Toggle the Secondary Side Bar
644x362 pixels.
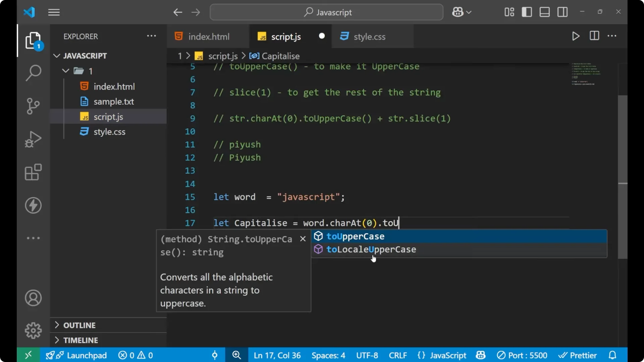pos(562,12)
